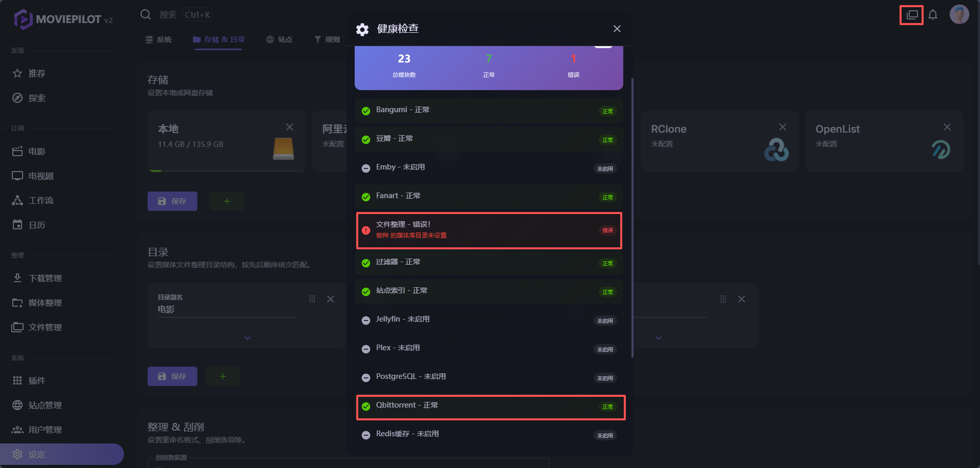Switch to the 站点 settings tab
Image resolution: width=980 pixels, height=468 pixels.
tap(279, 39)
